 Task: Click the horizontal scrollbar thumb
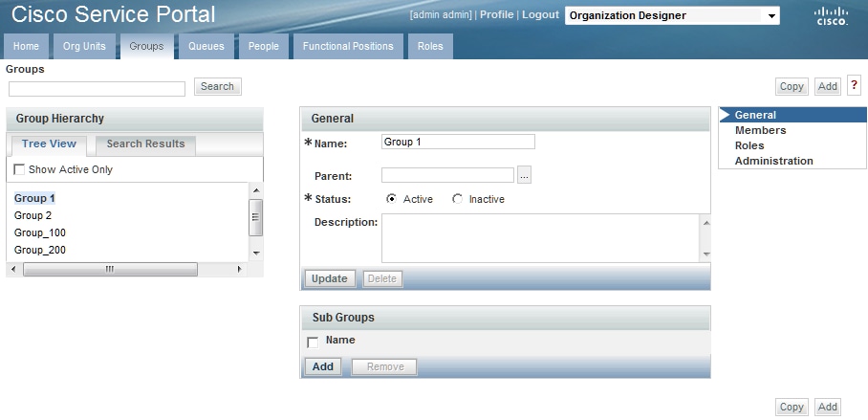click(x=110, y=269)
